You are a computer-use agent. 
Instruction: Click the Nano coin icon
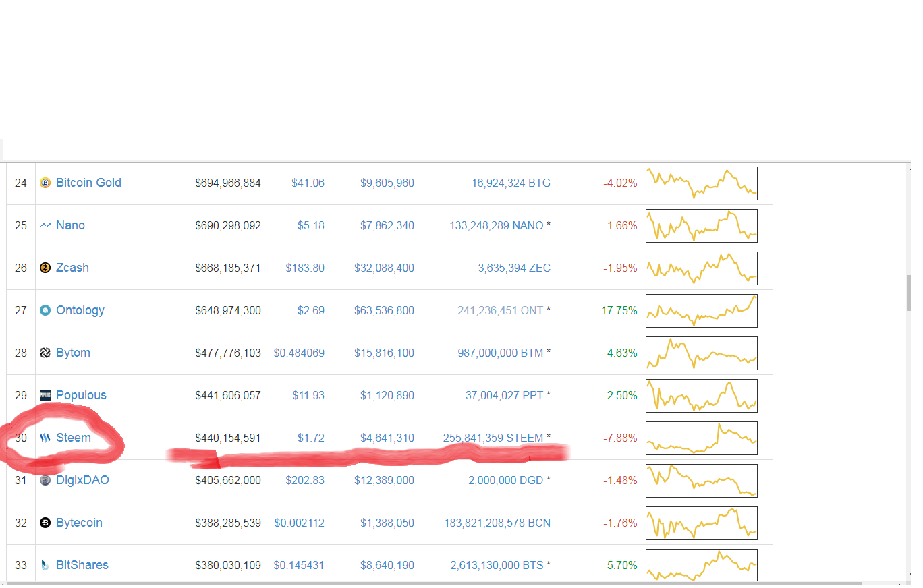(x=45, y=225)
